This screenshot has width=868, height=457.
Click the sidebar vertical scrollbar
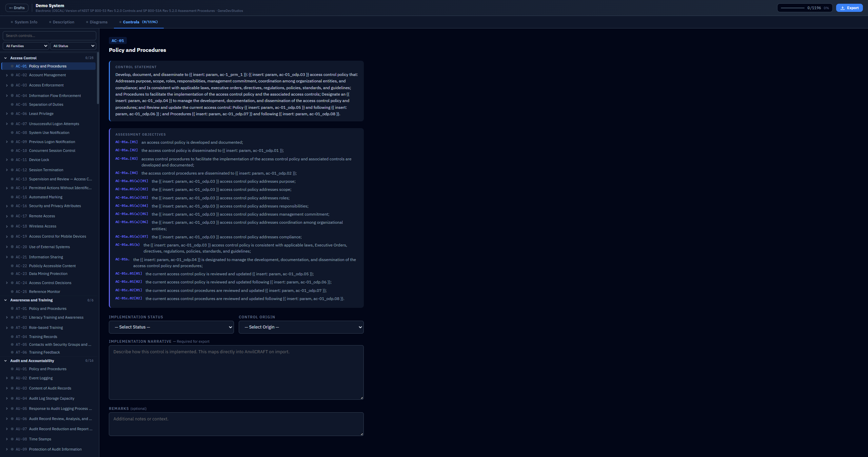[98, 78]
